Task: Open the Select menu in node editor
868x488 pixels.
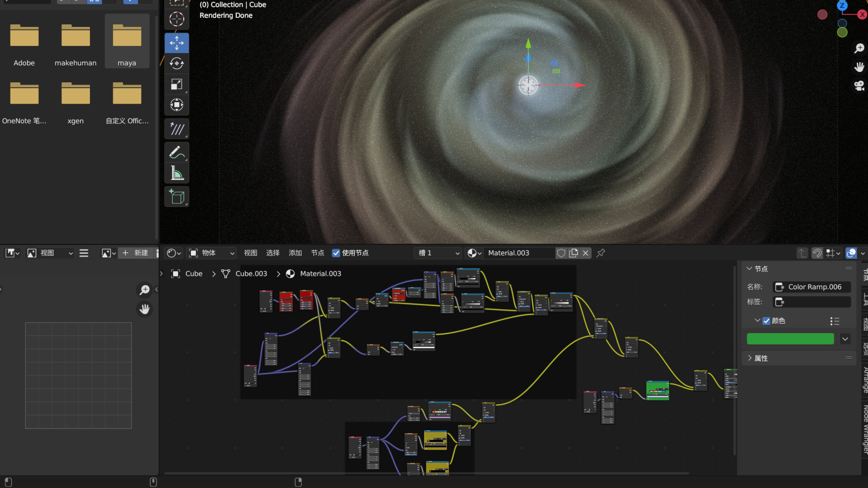Action: [273, 253]
